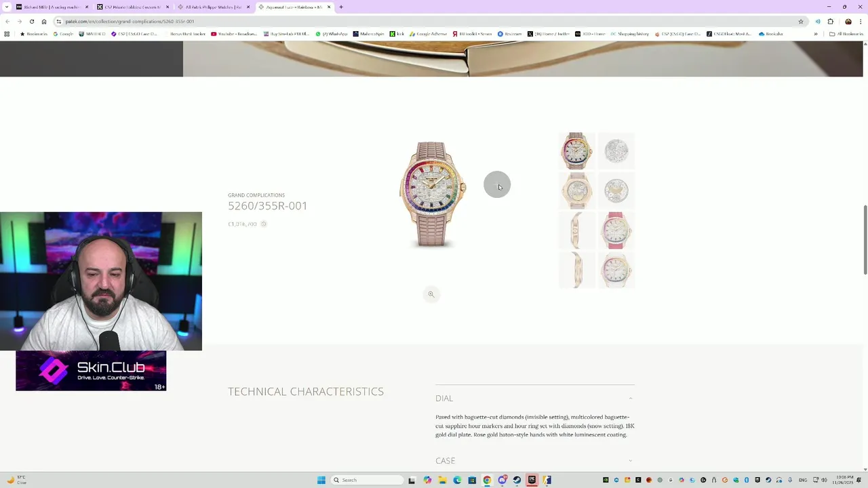Open Steam from the taskbar
The height and width of the screenshot is (488, 868).
point(517,480)
